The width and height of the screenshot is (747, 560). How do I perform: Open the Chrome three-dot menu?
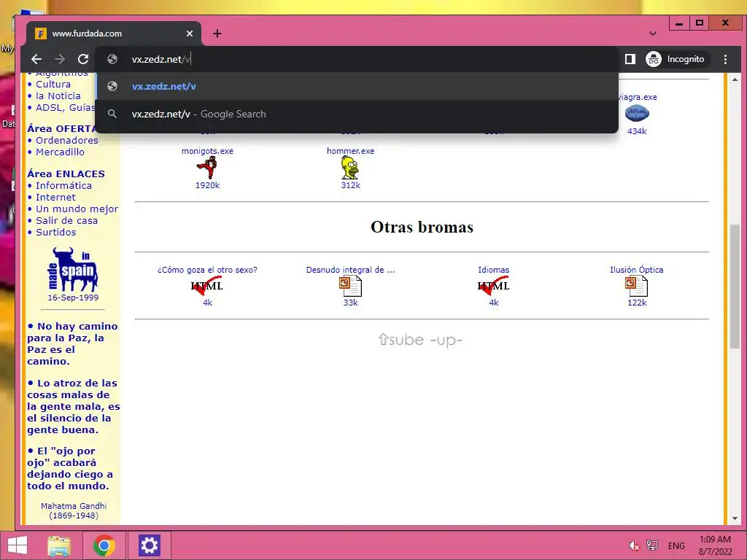[x=725, y=59]
